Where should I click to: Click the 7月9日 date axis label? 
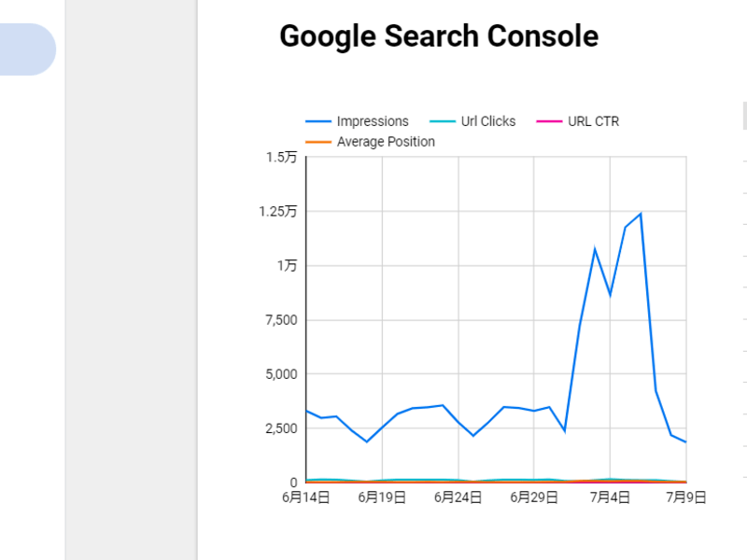click(x=685, y=497)
